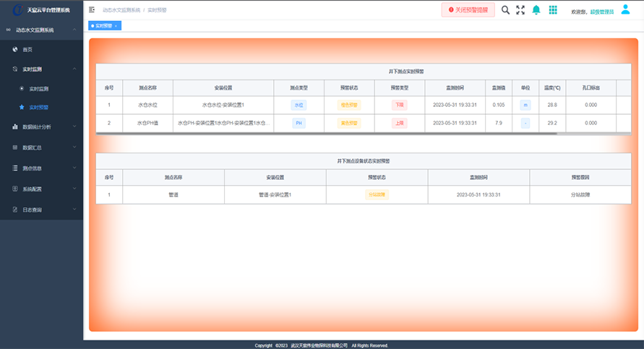The height and width of the screenshot is (349, 644).
Task: Collapse the 动态水文监测系统 menu group
Action: click(x=41, y=30)
